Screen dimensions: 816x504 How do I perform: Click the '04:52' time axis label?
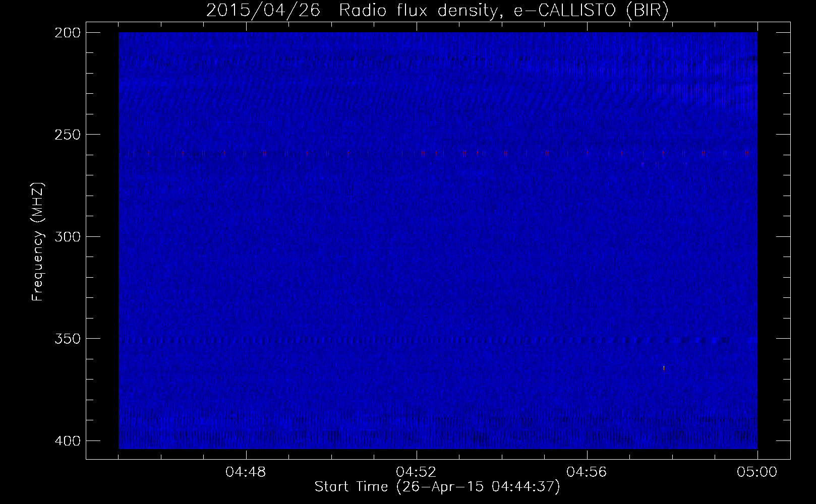point(416,472)
